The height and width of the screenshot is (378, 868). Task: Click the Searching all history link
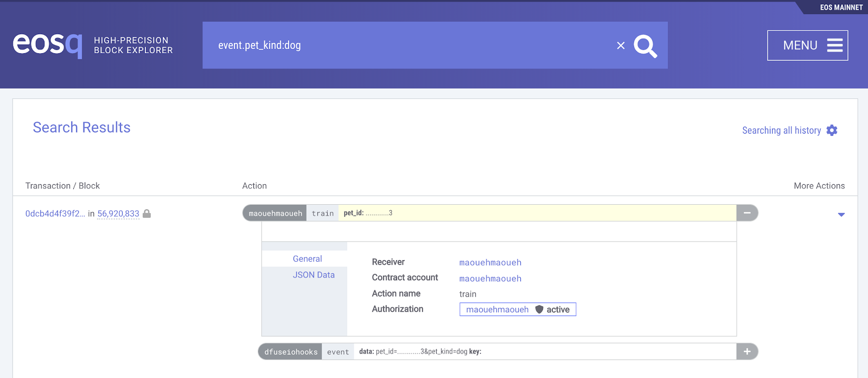coord(781,130)
